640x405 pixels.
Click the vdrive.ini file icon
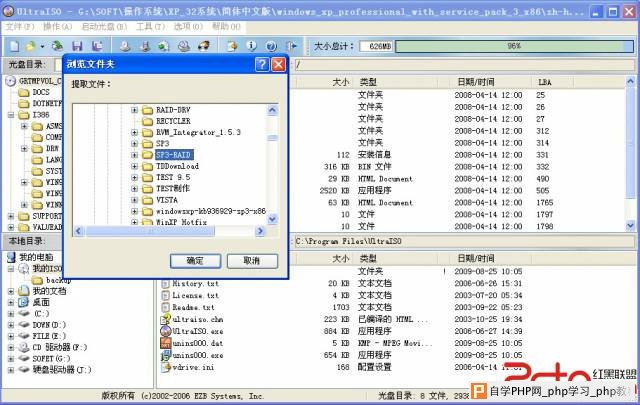[166, 367]
